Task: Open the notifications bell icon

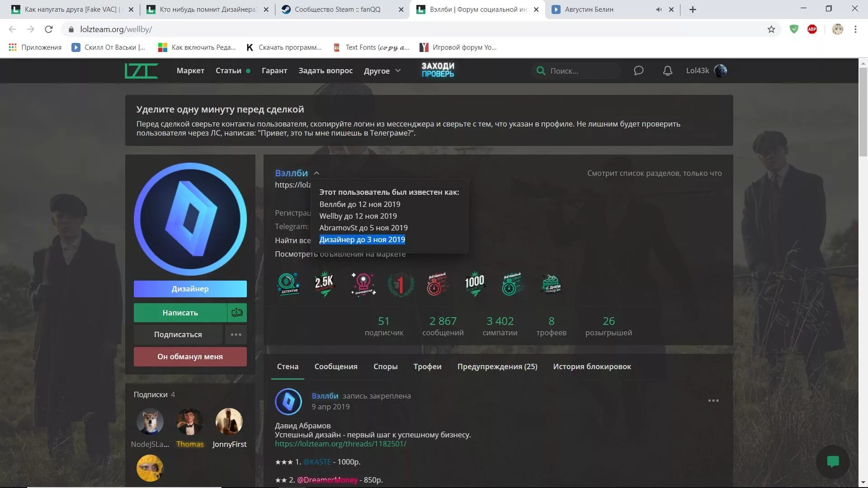Action: tap(667, 71)
